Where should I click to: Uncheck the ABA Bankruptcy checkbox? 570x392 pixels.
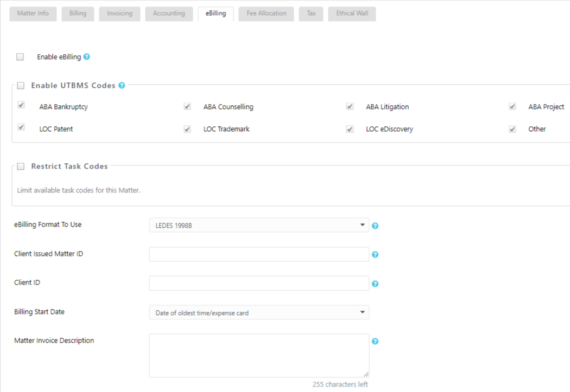coord(21,106)
